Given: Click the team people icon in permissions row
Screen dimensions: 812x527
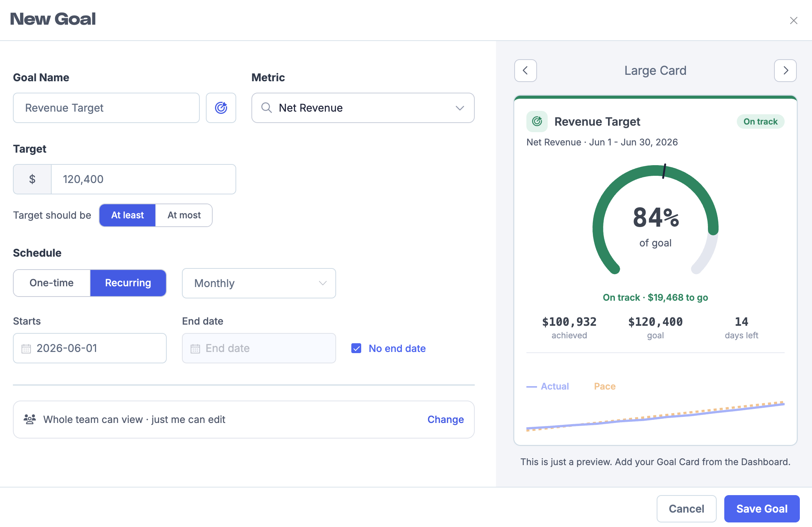Looking at the screenshot, I should 30,419.
